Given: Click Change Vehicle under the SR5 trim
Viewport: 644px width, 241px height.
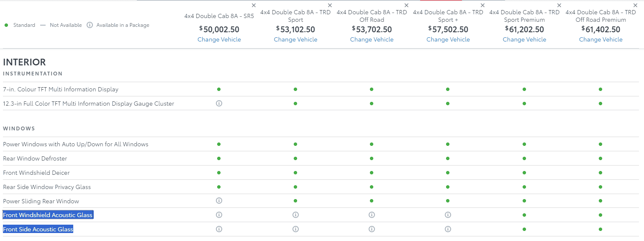Looking at the screenshot, I should point(219,39).
